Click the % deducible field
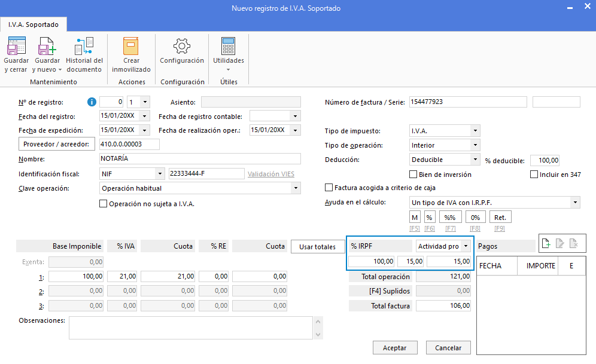Image resolution: width=596 pixels, height=364 pixels. 545,161
